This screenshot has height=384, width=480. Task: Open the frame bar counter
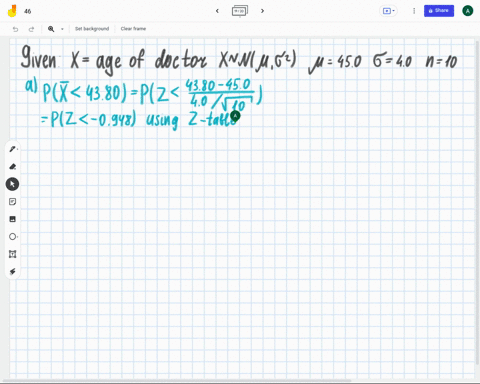(240, 11)
